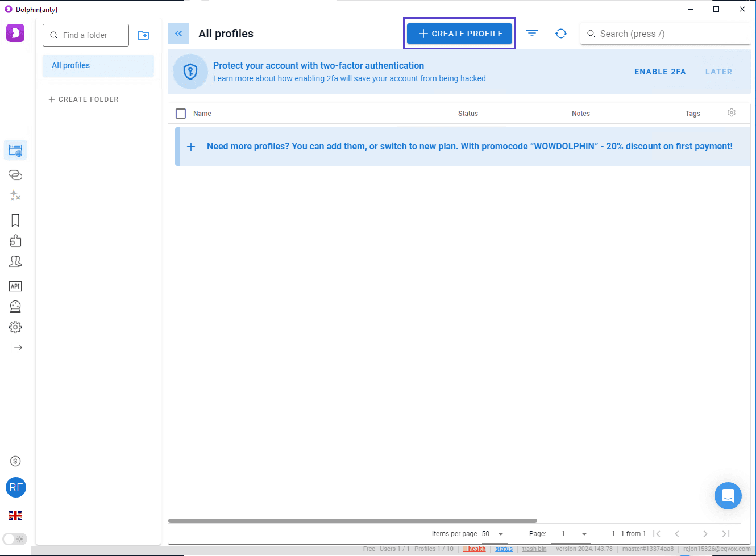Refresh the profiles list

561,34
